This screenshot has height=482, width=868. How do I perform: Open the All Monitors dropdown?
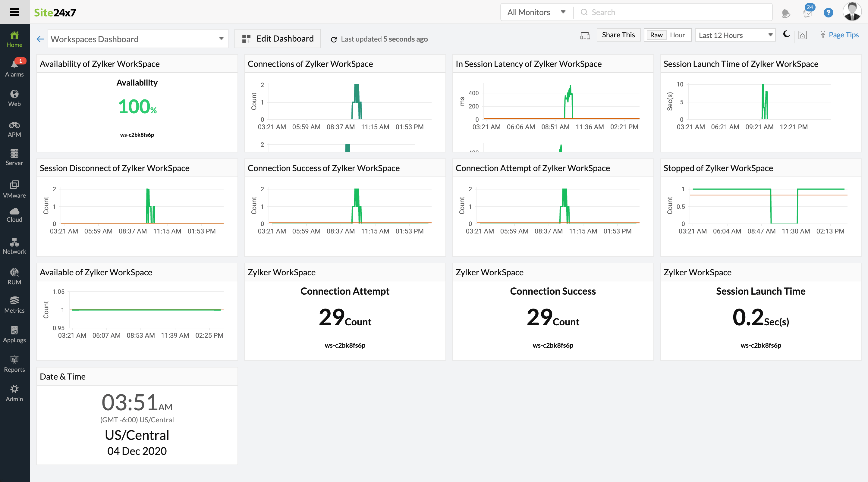pyautogui.click(x=536, y=12)
